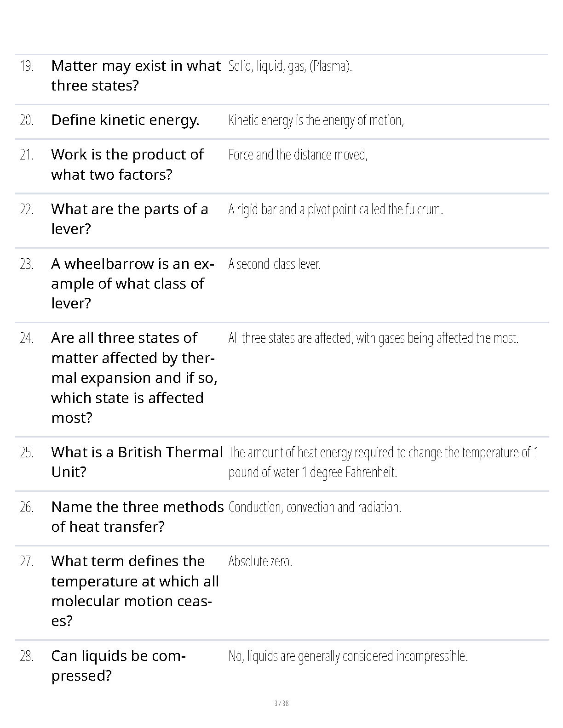The width and height of the screenshot is (563, 728).
Task: Select the gases affected most answer
Action: (x=373, y=338)
